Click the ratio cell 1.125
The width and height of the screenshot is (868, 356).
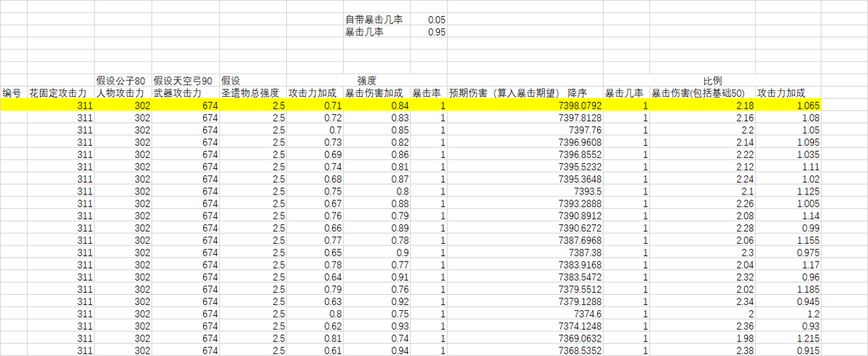[789, 191]
